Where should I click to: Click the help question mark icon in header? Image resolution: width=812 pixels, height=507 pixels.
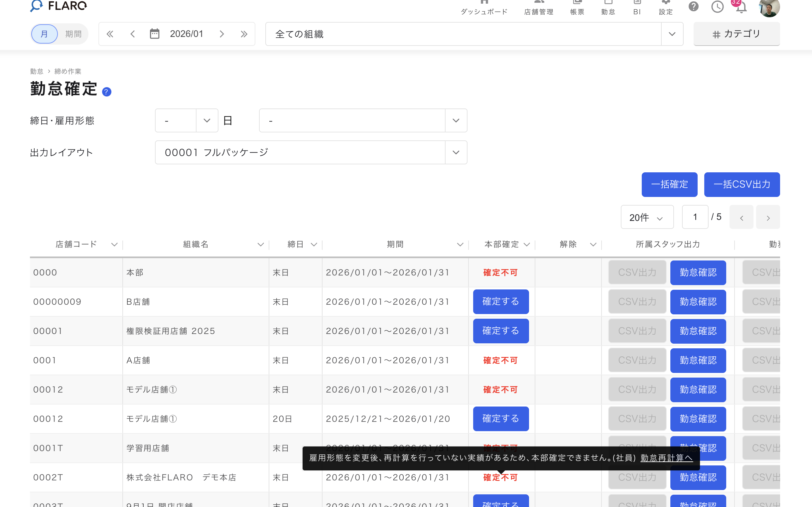coord(693,6)
